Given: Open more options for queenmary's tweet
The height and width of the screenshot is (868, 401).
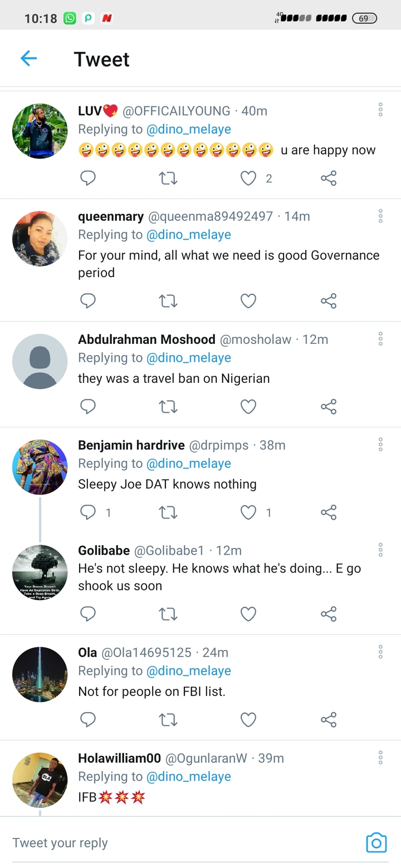Looking at the screenshot, I should coord(380,216).
